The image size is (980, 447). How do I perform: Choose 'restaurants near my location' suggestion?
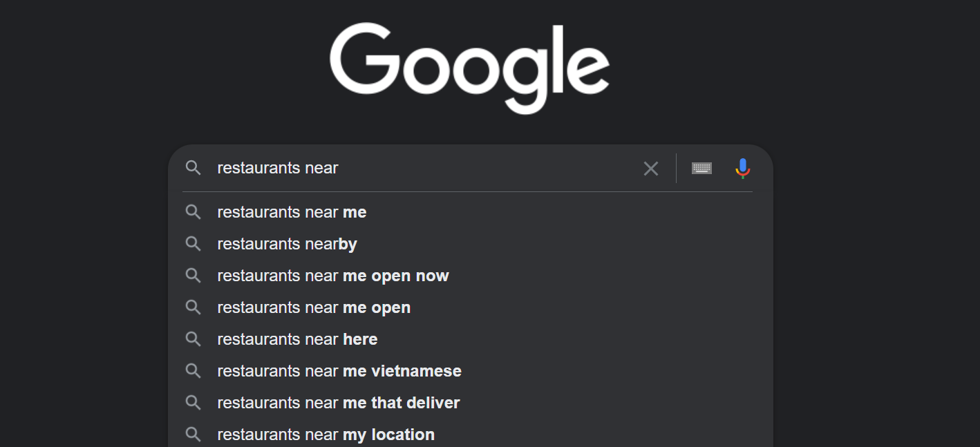click(x=326, y=435)
